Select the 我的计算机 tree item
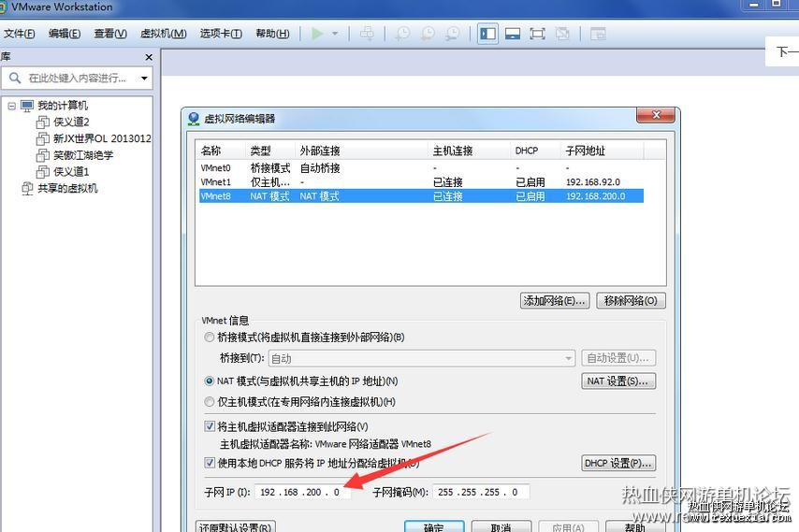The width and height of the screenshot is (799, 532). pos(62,106)
